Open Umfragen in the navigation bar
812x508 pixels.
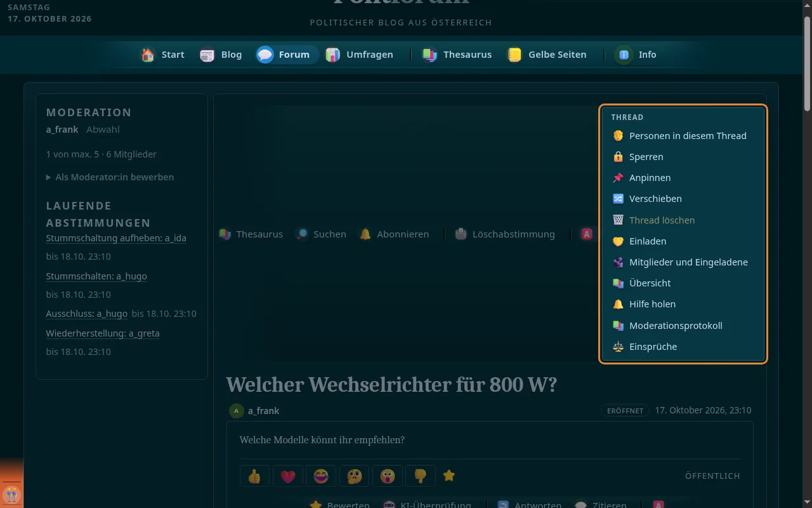pyautogui.click(x=360, y=55)
